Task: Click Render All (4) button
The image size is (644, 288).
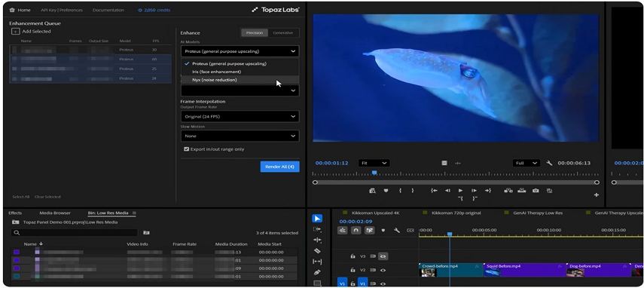Action: [x=279, y=167]
